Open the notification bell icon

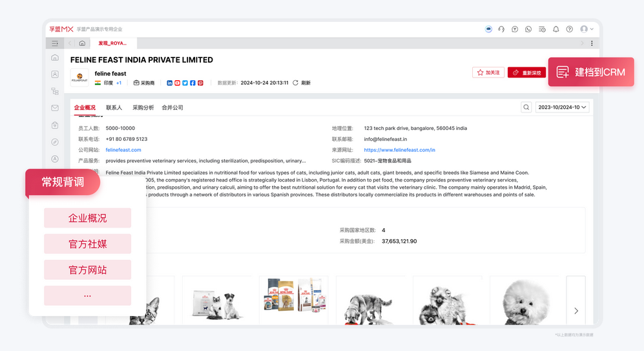click(556, 29)
